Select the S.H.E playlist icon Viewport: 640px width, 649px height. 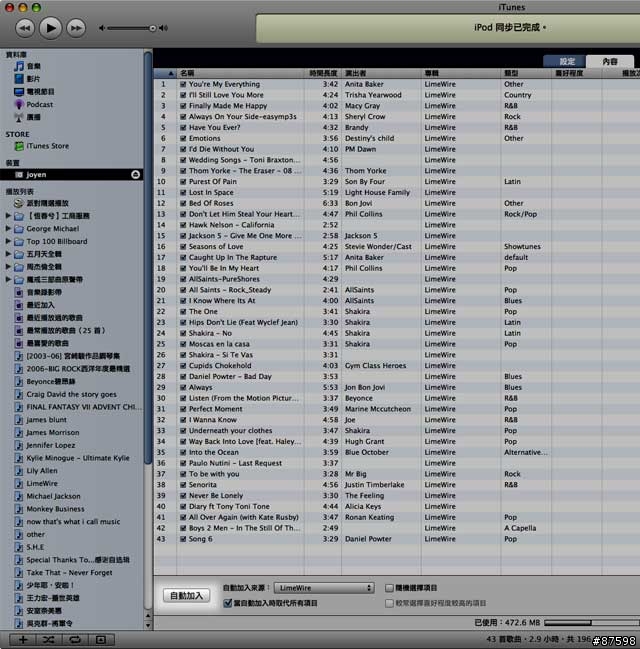point(19,547)
